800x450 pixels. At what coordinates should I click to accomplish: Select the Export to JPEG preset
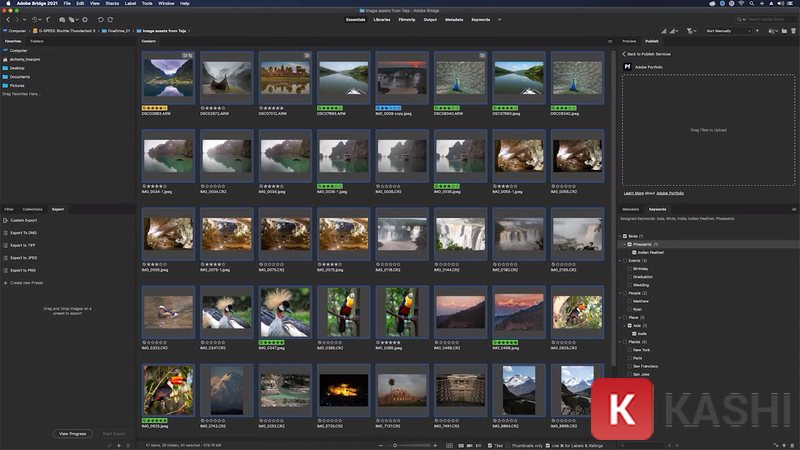pos(23,258)
